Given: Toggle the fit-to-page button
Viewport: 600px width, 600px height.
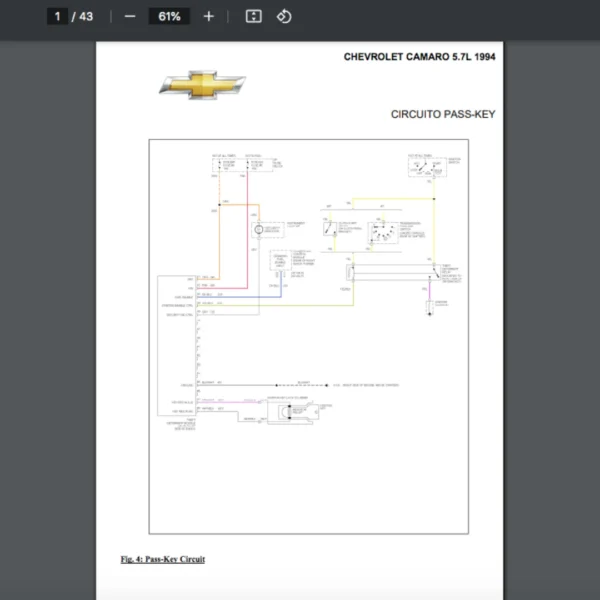Looking at the screenshot, I should coord(253,16).
